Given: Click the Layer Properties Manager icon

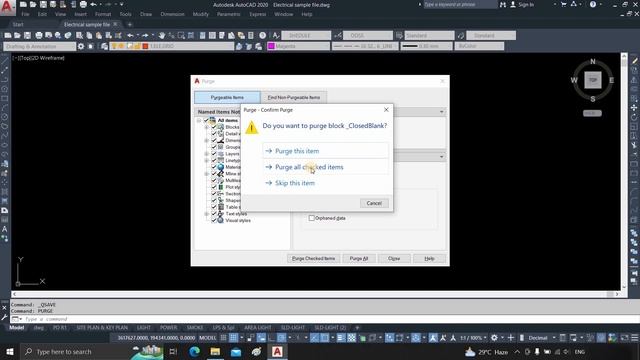Looking at the screenshot, I should tap(104, 47).
